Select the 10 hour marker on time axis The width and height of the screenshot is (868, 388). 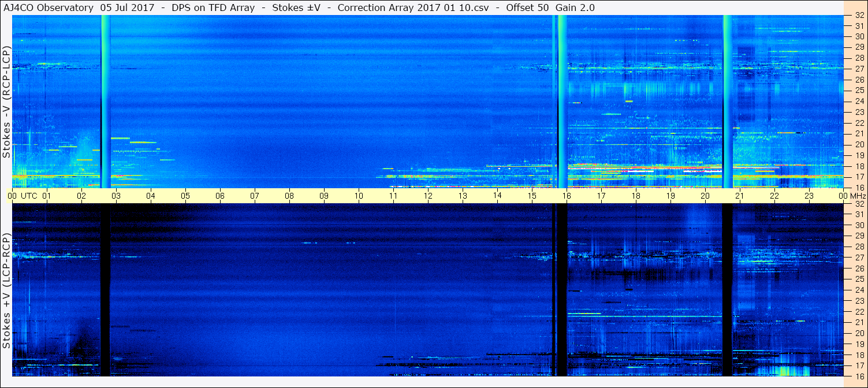[359, 196]
